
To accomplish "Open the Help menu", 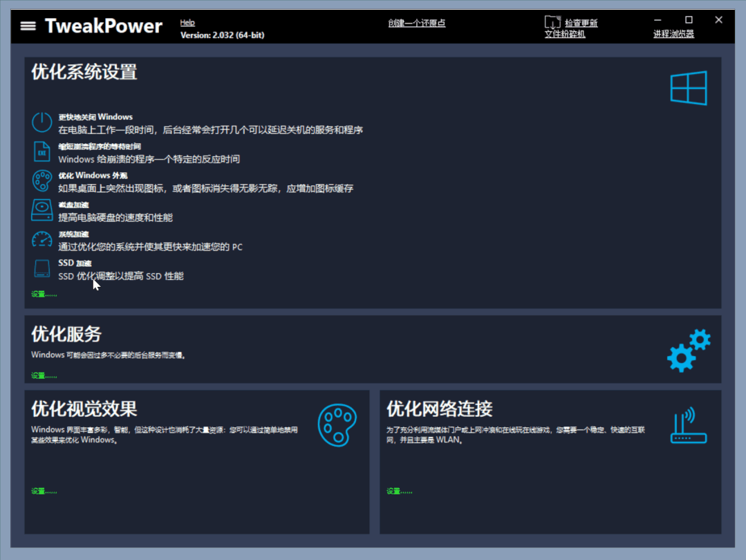I will [187, 22].
